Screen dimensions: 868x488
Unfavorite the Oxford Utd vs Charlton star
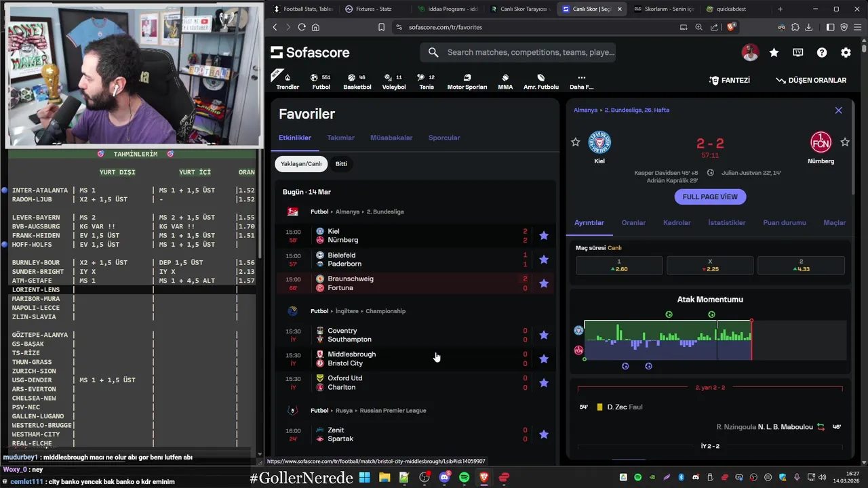pyautogui.click(x=544, y=382)
